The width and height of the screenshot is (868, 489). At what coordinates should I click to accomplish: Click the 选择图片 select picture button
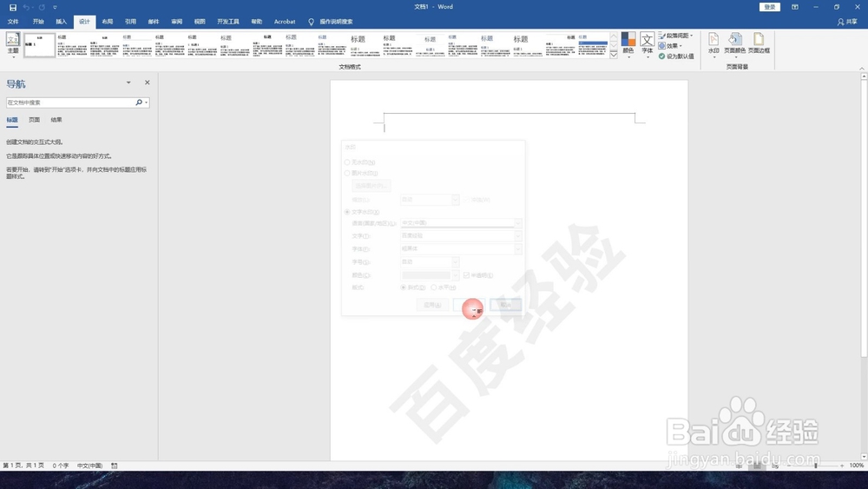372,186
